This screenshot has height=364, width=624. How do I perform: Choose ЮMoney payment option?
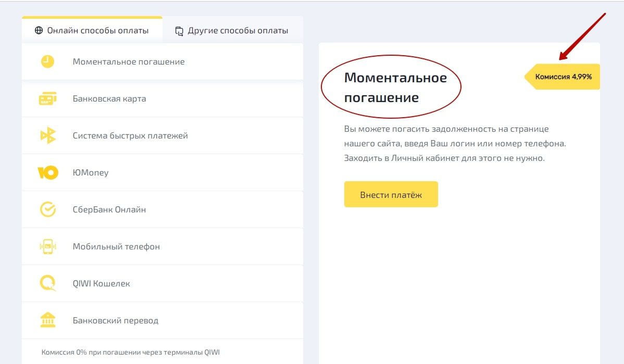[163, 173]
